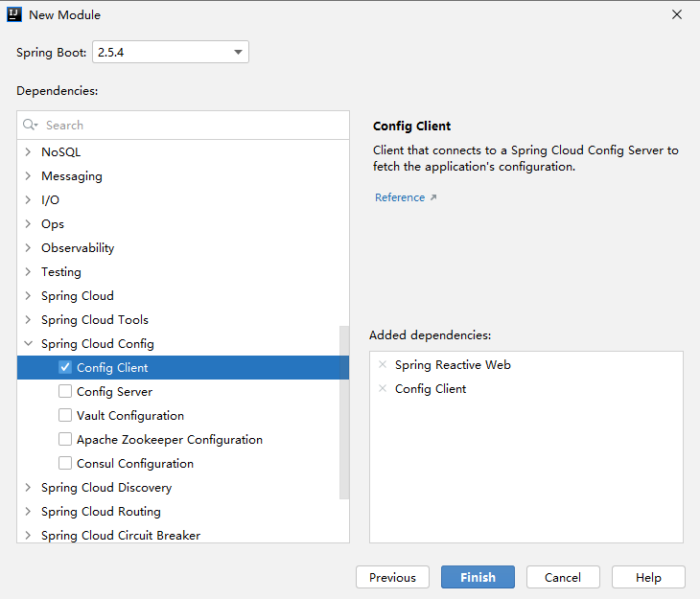This screenshot has width=700, height=599.
Task: Check the Config Server checkbox
Action: [x=65, y=391]
